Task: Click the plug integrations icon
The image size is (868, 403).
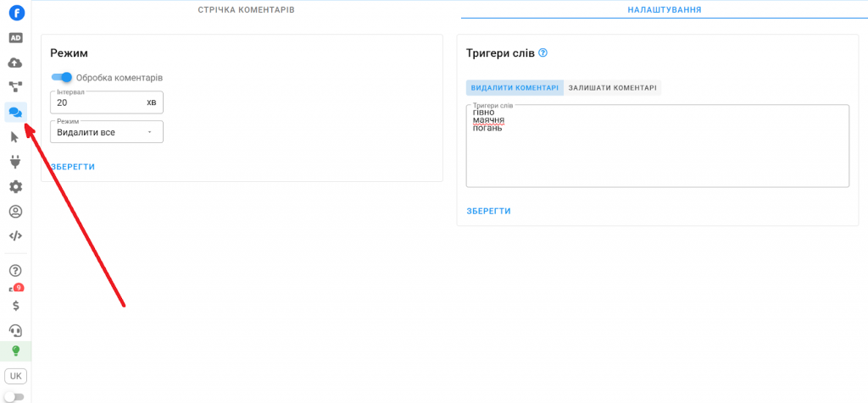Action: click(x=15, y=162)
